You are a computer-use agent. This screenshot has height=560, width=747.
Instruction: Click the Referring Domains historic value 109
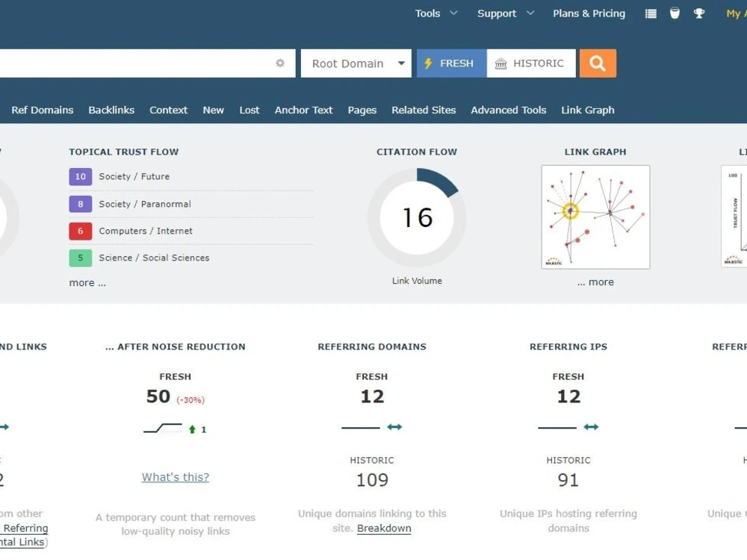click(x=372, y=480)
